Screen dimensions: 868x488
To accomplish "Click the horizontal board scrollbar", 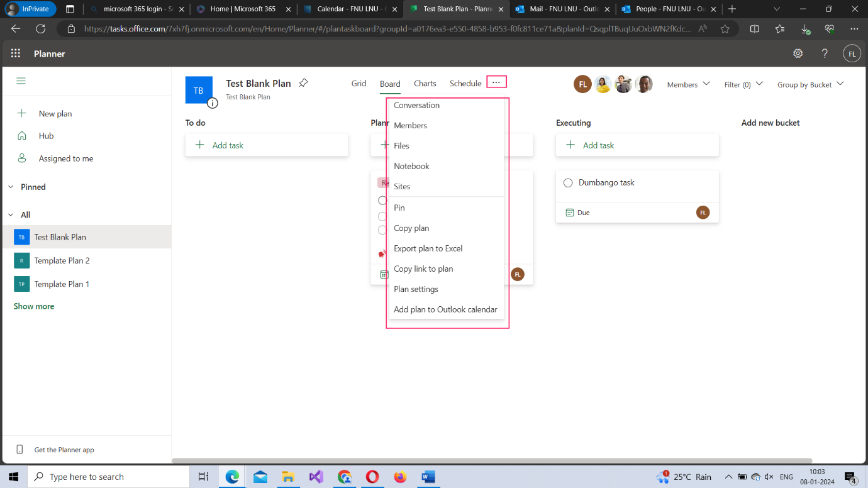I will pos(492,461).
